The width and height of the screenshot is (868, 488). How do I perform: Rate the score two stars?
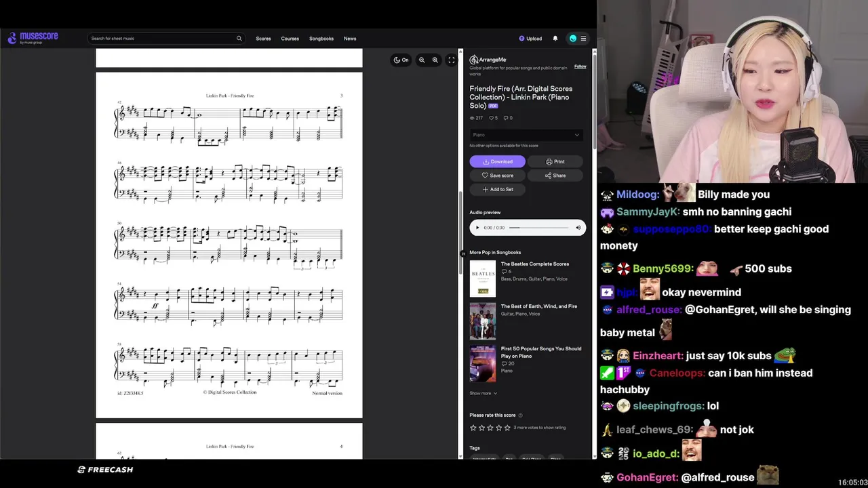tap(481, 428)
